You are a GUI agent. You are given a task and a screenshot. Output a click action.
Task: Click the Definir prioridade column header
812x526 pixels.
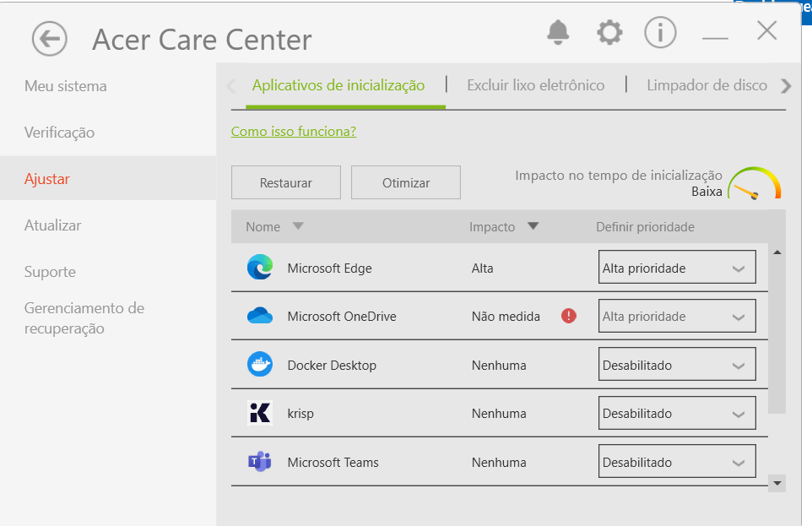645,227
